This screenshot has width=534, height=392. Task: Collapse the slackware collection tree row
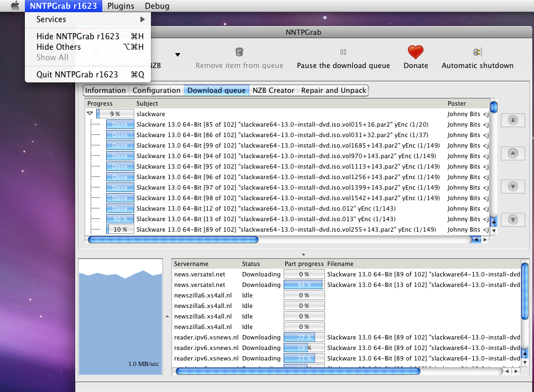[90, 114]
